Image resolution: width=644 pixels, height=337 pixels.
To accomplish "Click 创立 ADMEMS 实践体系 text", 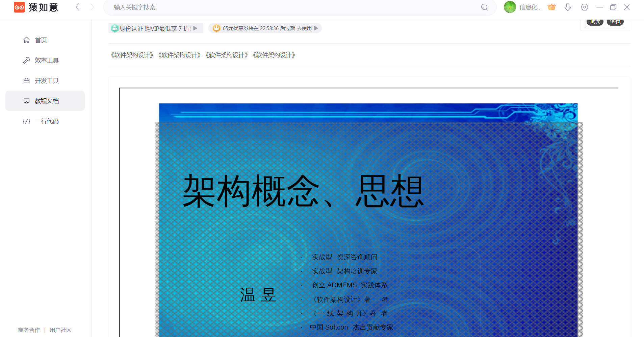I will click(350, 285).
